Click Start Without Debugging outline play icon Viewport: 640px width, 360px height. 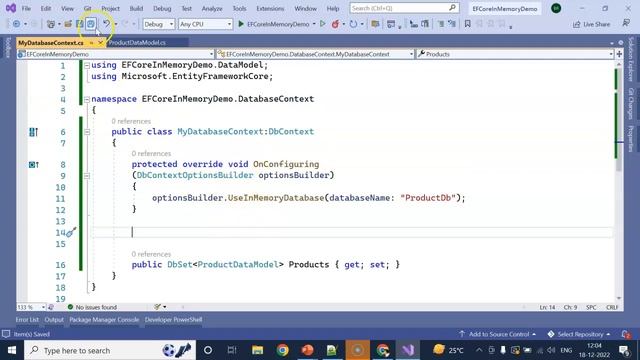click(x=322, y=24)
